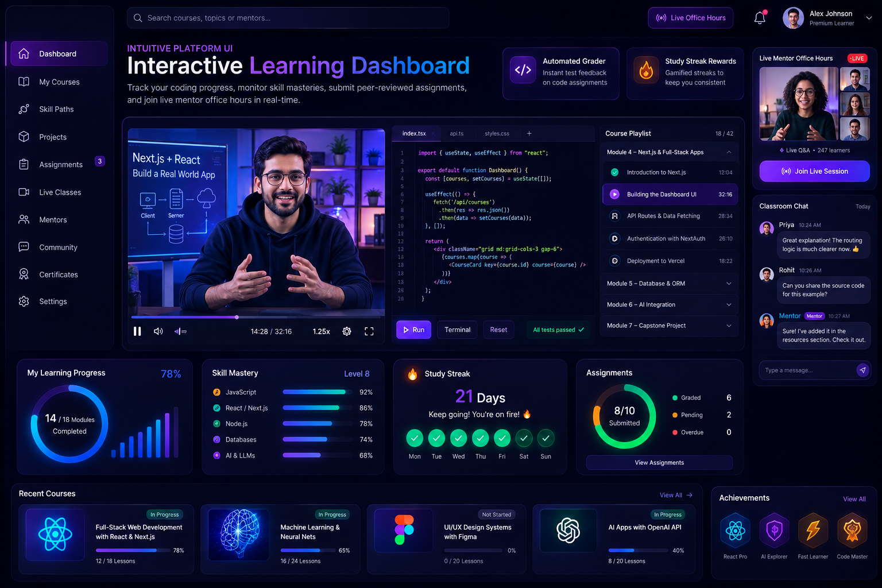Run the code with Run button
The width and height of the screenshot is (882, 588).
pyautogui.click(x=413, y=330)
